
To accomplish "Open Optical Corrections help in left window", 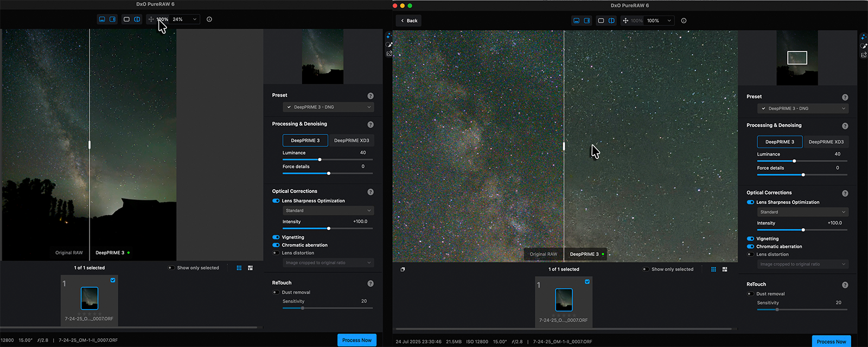I will click(x=371, y=191).
